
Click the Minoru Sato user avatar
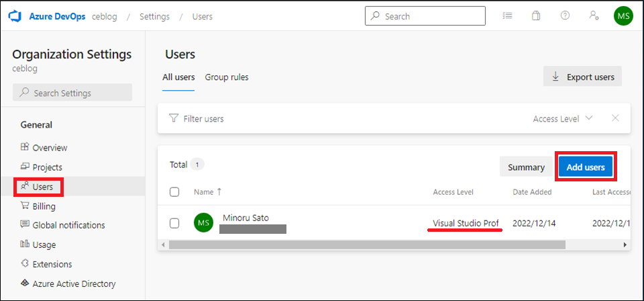pyautogui.click(x=203, y=223)
